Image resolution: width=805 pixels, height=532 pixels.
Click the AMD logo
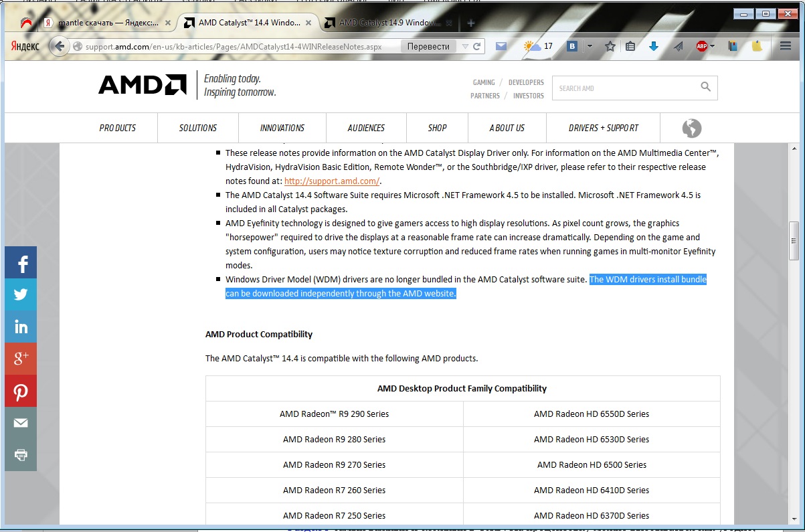coord(142,84)
